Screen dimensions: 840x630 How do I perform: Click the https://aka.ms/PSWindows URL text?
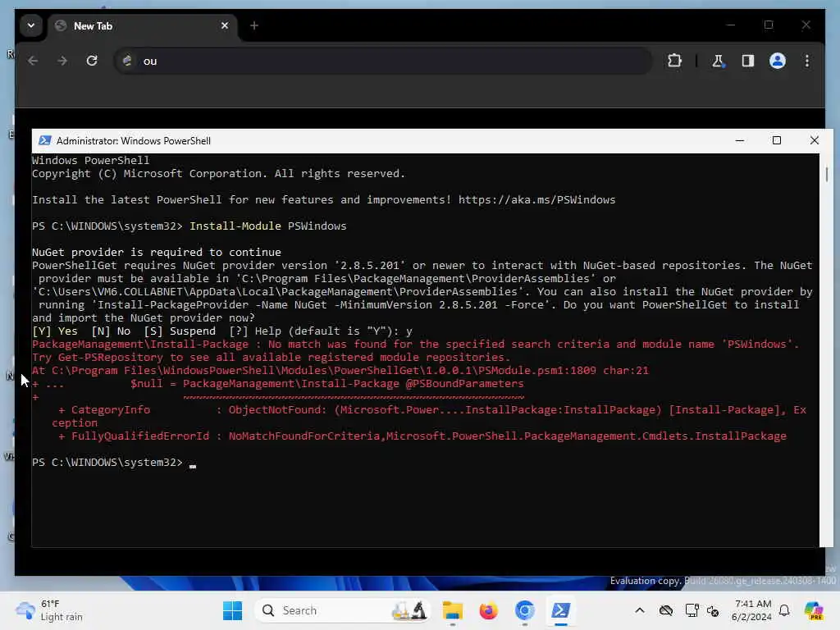[536, 200]
